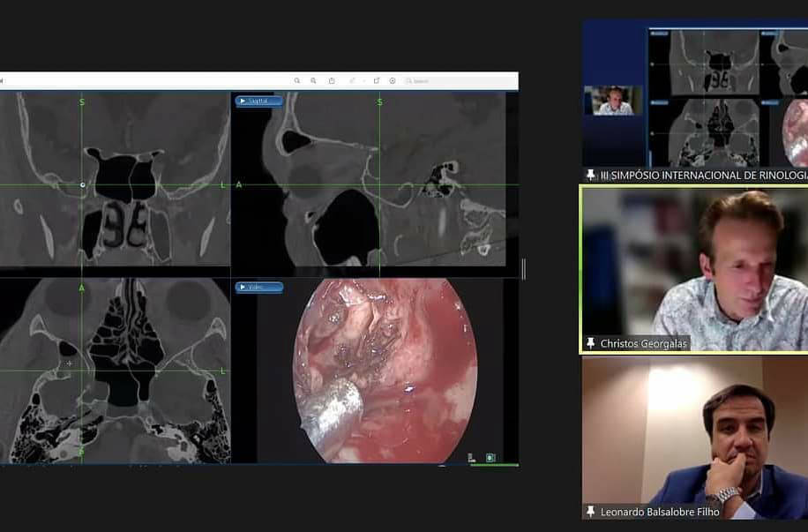The width and height of the screenshot is (808, 532).
Task: Click the coronal CT scan view
Action: [115, 181]
